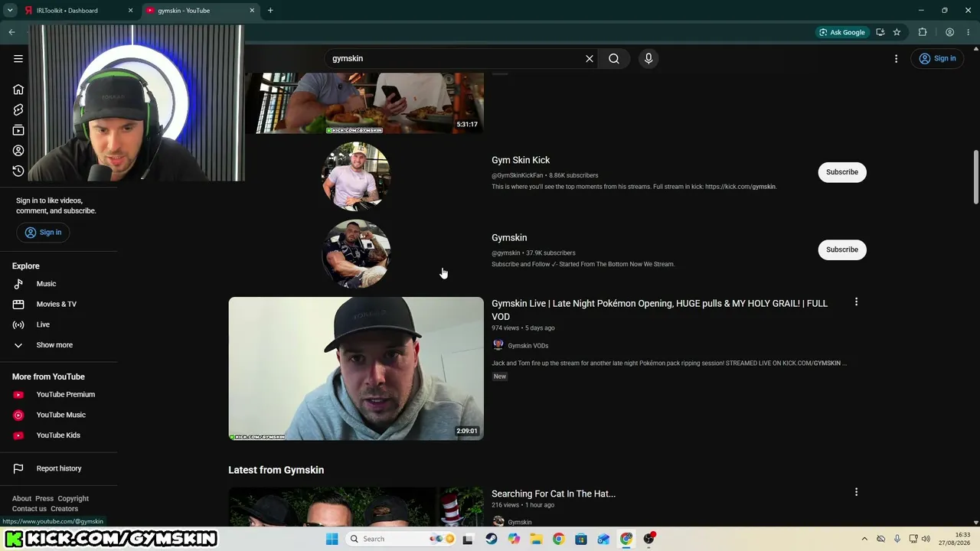Open options menu for Pokémon Opening video

pyautogui.click(x=856, y=302)
